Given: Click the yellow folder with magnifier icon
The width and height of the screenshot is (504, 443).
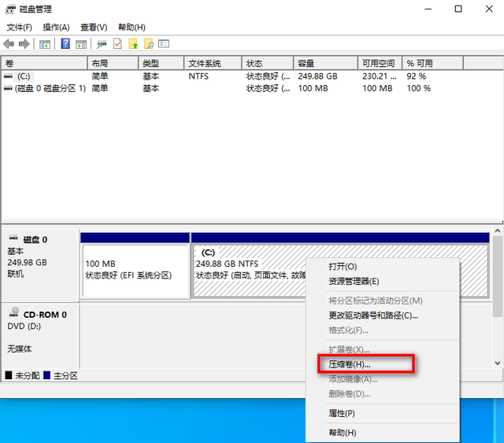Looking at the screenshot, I should click(149, 44).
